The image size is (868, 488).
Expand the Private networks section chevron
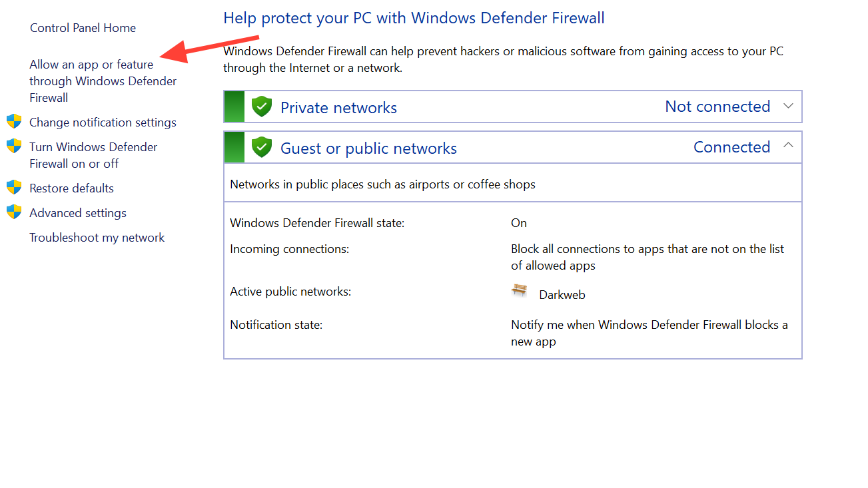788,106
